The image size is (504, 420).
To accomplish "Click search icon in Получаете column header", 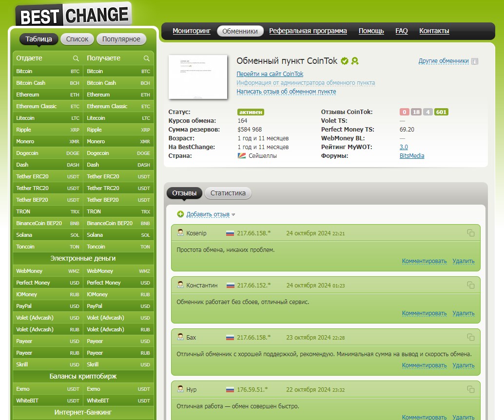I will click(x=147, y=58).
